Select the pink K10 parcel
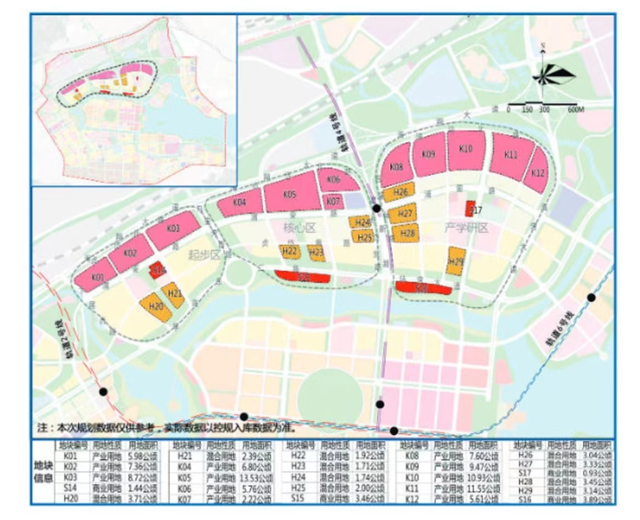Image resolution: width=640 pixels, height=520 pixels. pyautogui.click(x=464, y=151)
